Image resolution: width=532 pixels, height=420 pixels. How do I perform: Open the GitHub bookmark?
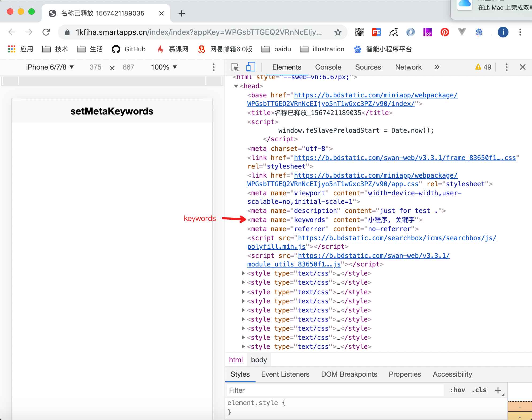(129, 49)
